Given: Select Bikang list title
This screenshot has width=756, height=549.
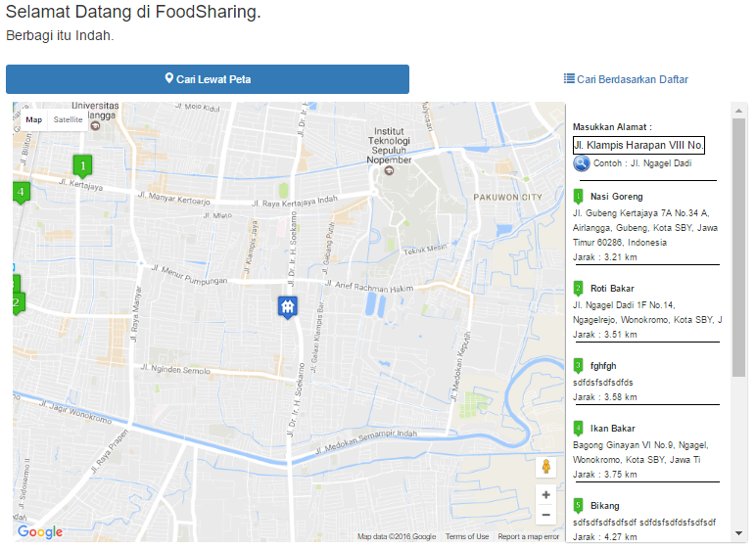Looking at the screenshot, I should coord(604,506).
